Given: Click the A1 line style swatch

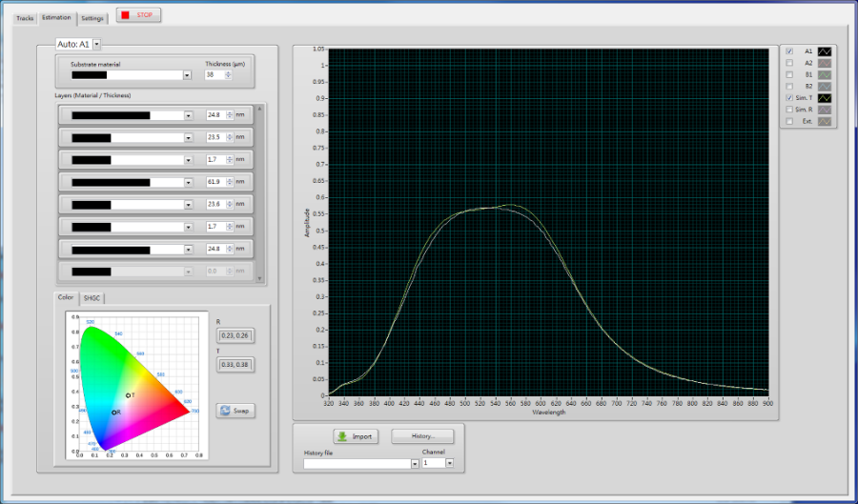Looking at the screenshot, I should (x=825, y=51).
